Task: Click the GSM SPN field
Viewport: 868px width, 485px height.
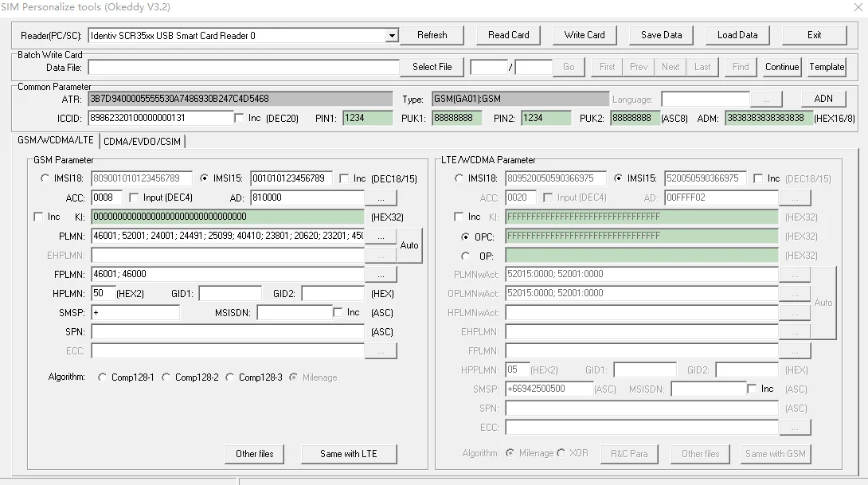Action: coord(228,331)
